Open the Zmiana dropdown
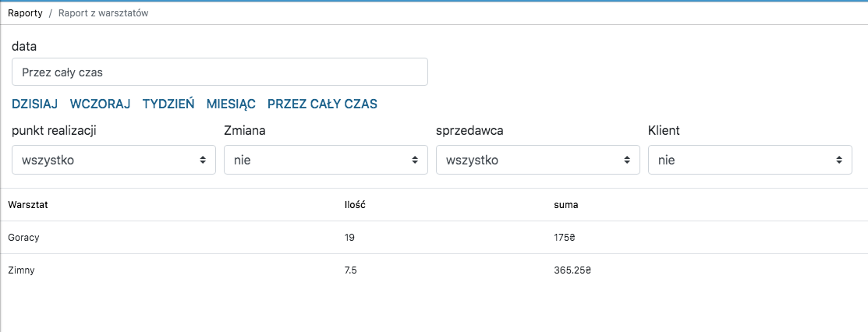868x332 pixels. pyautogui.click(x=326, y=160)
